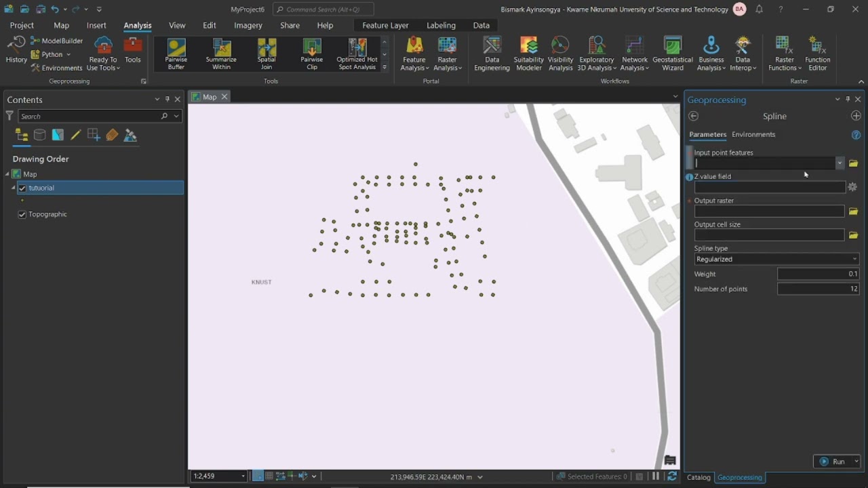Open the Tools toolbox button

pyautogui.click(x=133, y=51)
